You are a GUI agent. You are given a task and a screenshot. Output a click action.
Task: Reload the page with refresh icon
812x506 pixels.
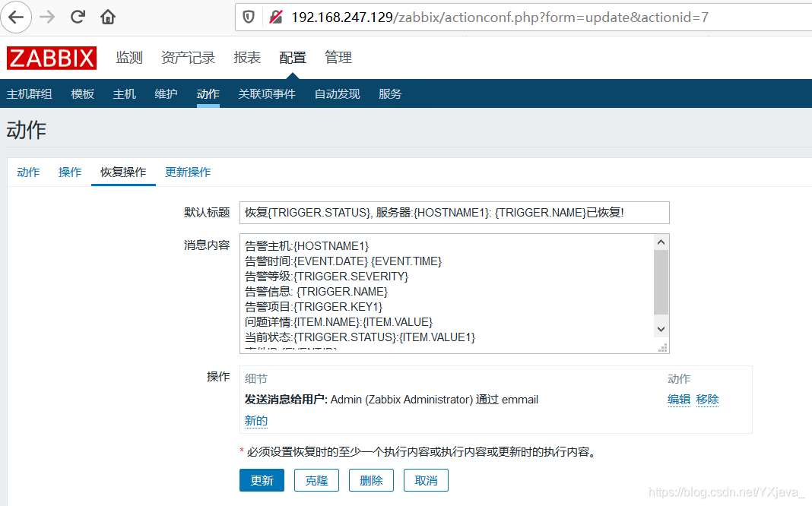[x=78, y=17]
